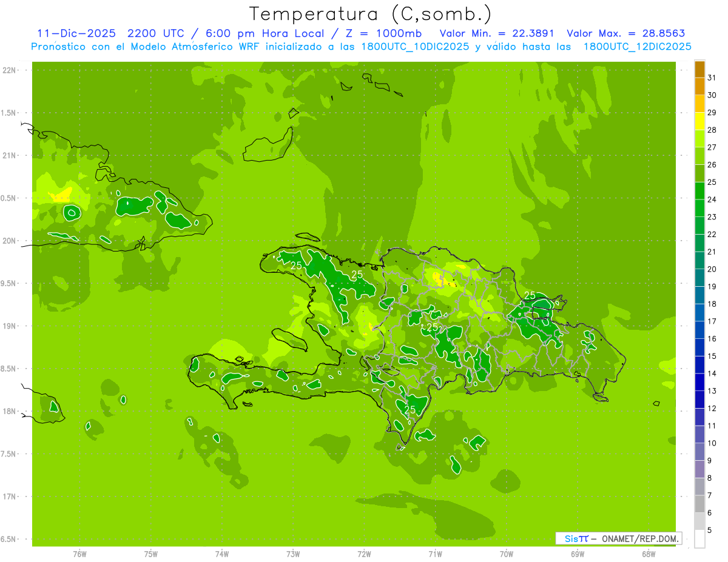728x562 pixels.
Task: Click the "5" label on the color scale
Action: [710, 530]
